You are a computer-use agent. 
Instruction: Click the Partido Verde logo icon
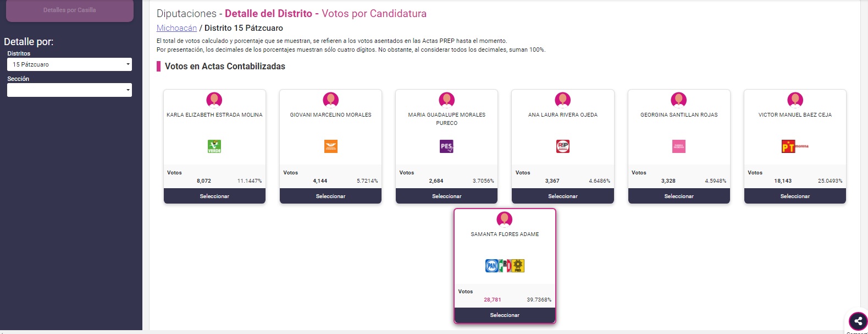point(214,146)
